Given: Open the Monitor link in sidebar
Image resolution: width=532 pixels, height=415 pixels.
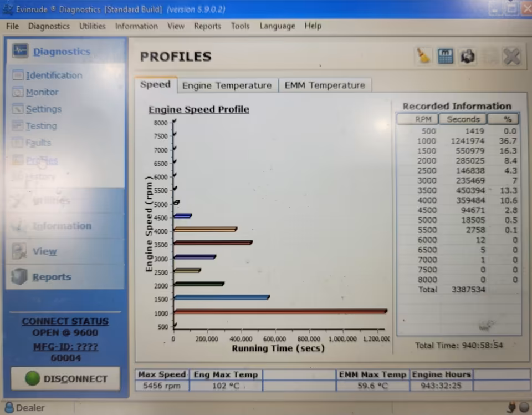Looking at the screenshot, I should pyautogui.click(x=42, y=92).
